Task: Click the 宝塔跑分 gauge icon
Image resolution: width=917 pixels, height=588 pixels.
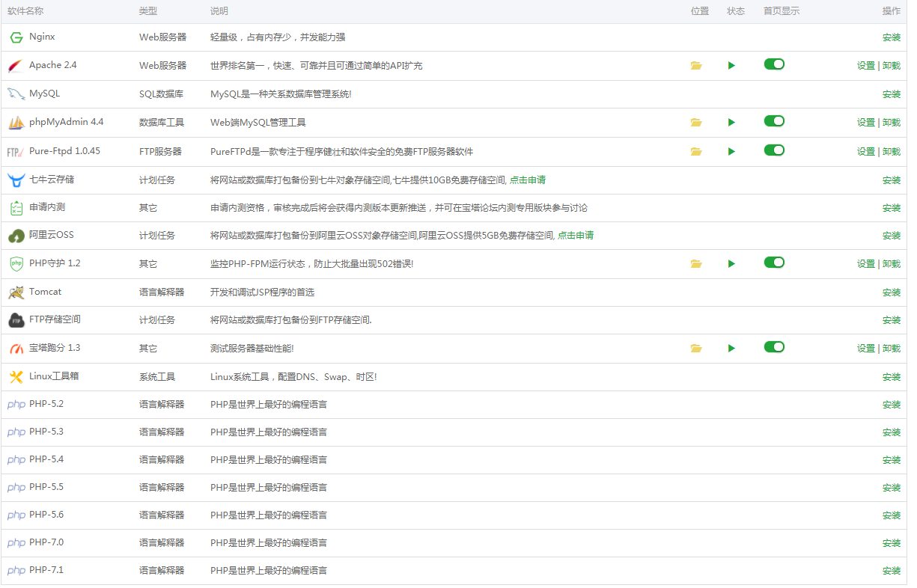Action: click(16, 349)
